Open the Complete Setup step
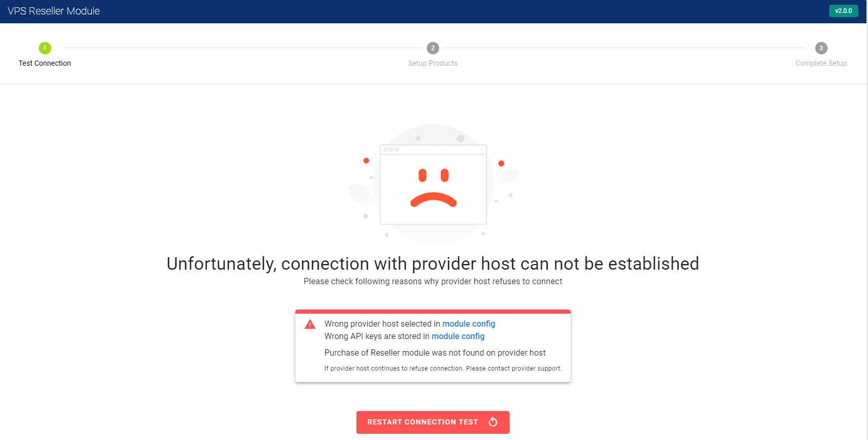This screenshot has width=868, height=440. (x=821, y=63)
